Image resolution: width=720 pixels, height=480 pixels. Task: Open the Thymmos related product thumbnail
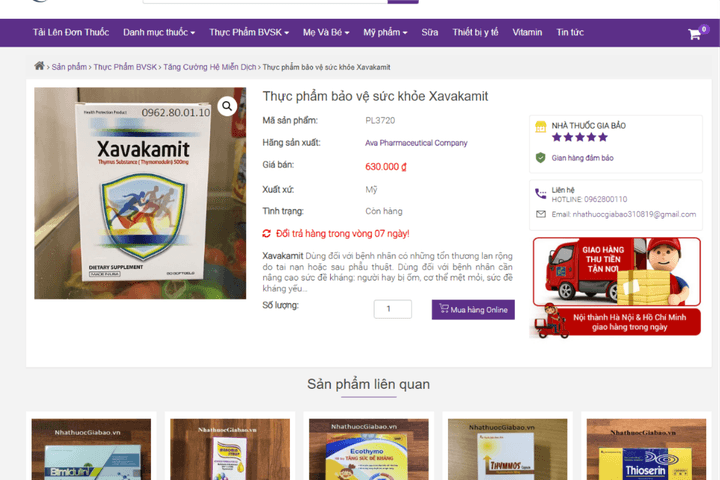(x=507, y=449)
